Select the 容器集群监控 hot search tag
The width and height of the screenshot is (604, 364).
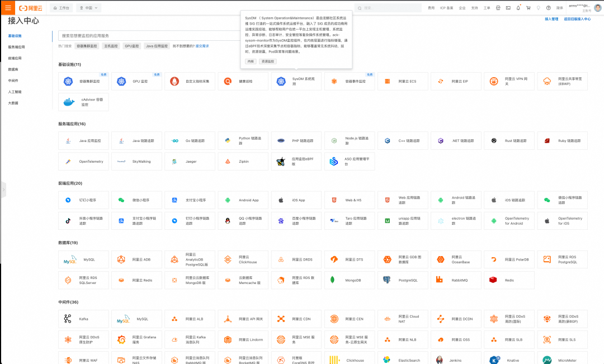87,46
